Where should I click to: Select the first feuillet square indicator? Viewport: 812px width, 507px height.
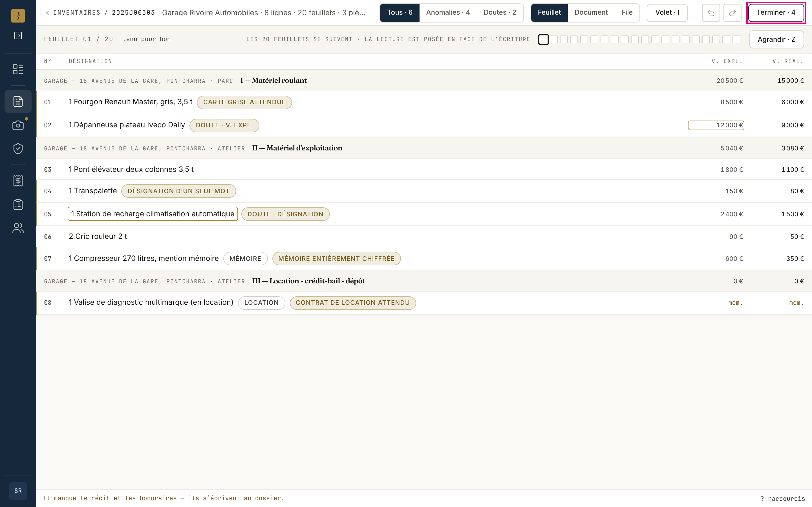coord(543,39)
